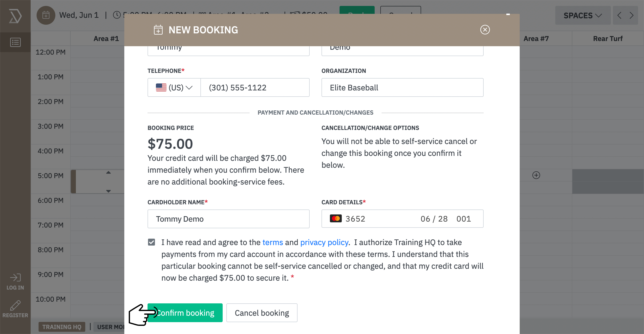Click the Cancel booking button
Image resolution: width=644 pixels, height=334 pixels.
(x=262, y=313)
